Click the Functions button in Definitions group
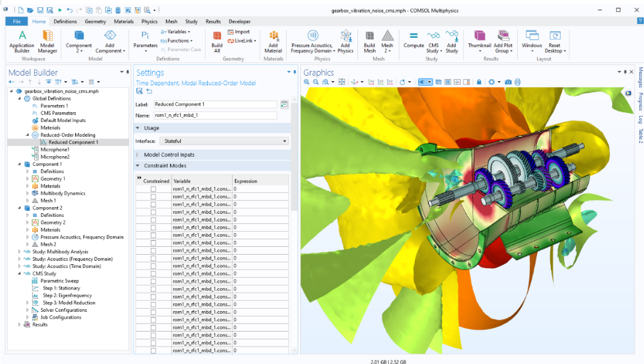 177,41
